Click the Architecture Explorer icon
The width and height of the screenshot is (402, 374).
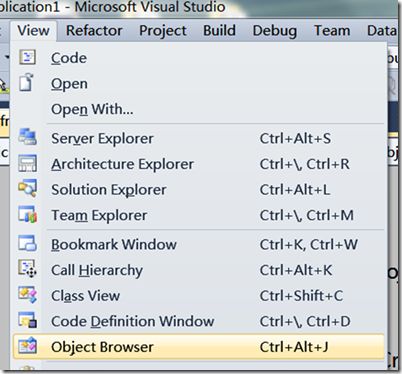click(27, 163)
